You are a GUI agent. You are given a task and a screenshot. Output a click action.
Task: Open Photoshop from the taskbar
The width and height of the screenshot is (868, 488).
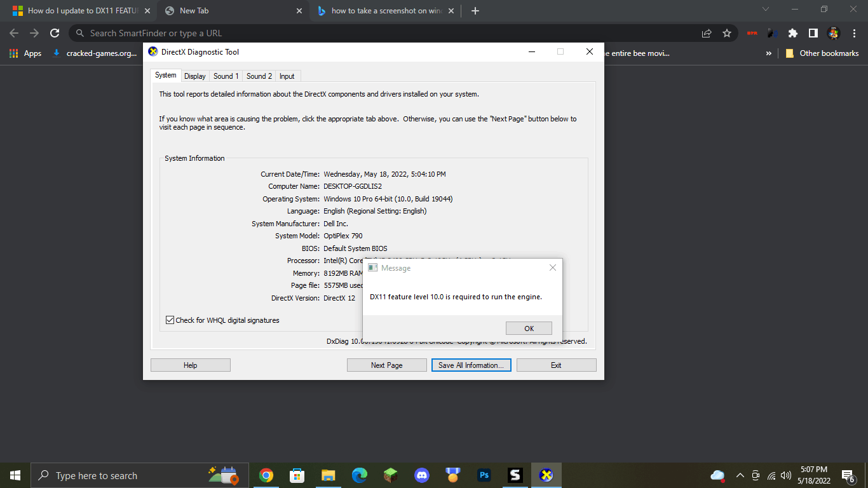[484, 475]
